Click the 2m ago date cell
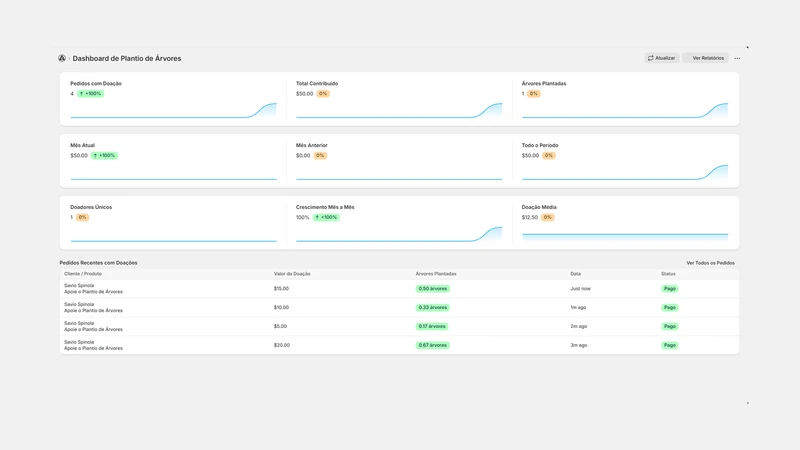Viewport: 800px width, 450px height. [579, 327]
